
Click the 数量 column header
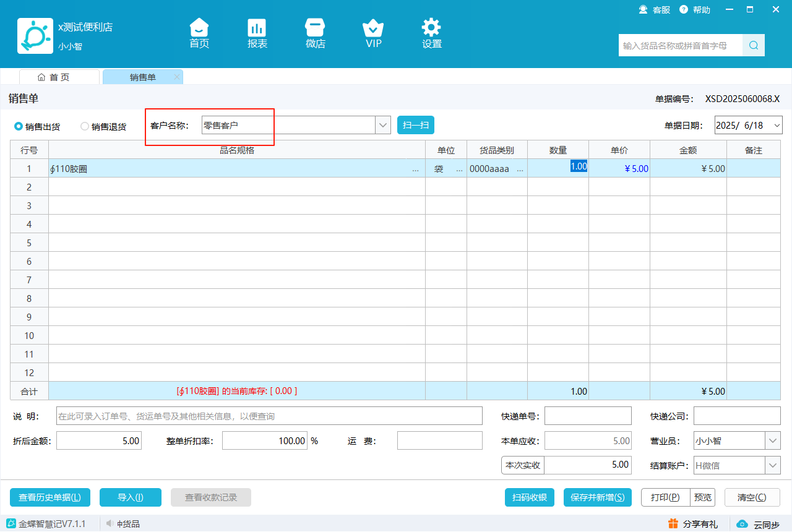pos(558,150)
